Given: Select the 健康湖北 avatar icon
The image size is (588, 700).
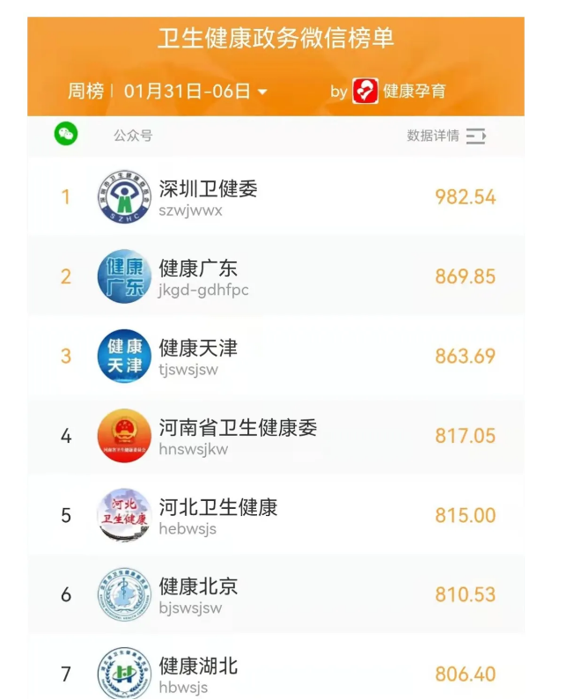Looking at the screenshot, I should [x=124, y=674].
